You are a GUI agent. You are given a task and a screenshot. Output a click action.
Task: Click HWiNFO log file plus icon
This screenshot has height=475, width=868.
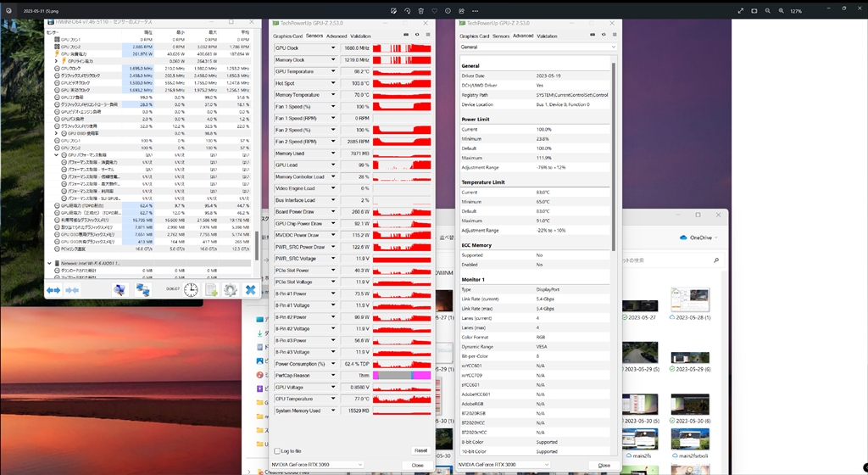click(211, 290)
